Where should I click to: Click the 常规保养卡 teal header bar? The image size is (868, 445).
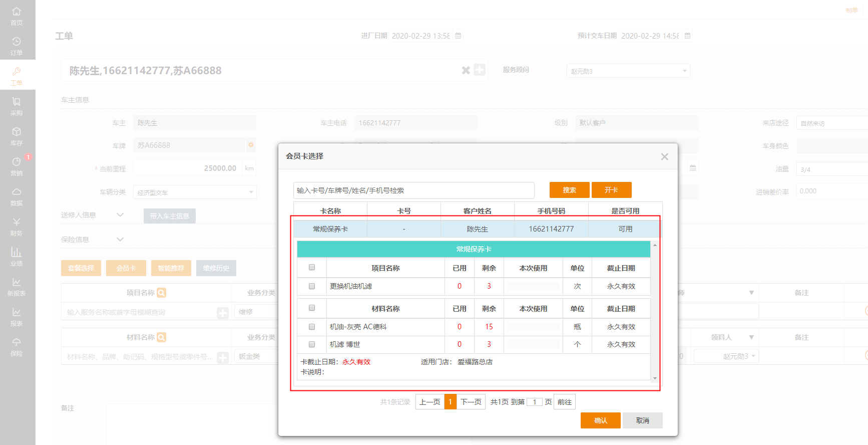(x=474, y=249)
